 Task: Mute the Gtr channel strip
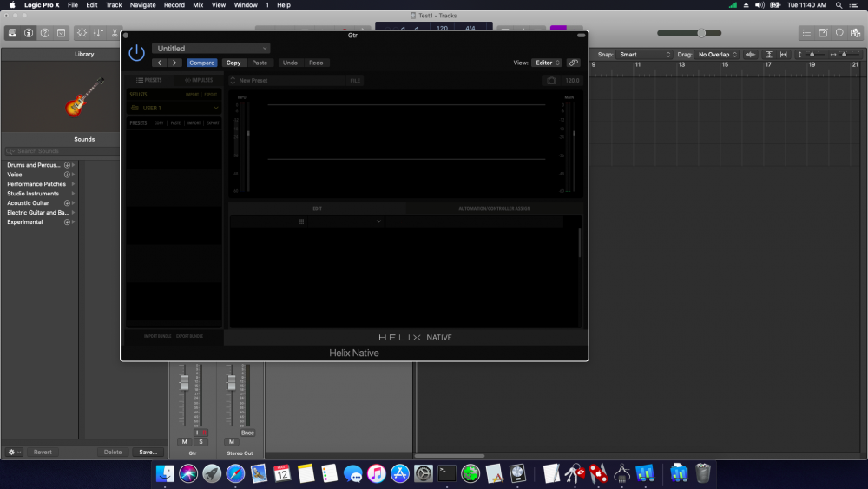184,442
